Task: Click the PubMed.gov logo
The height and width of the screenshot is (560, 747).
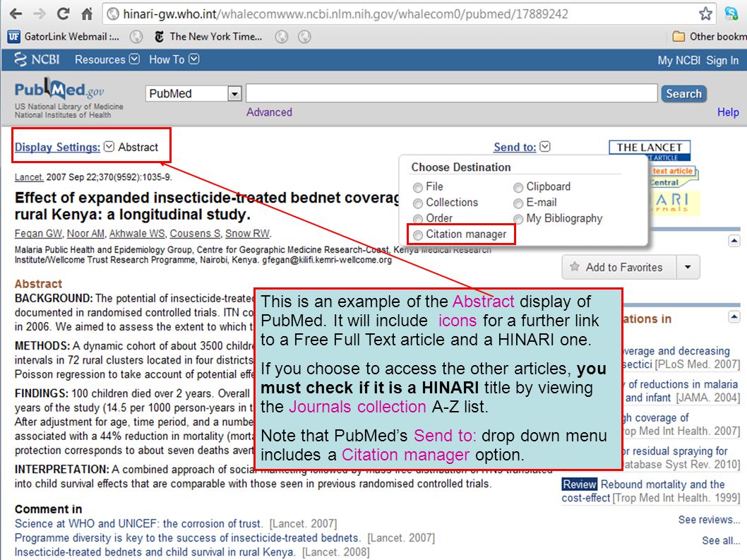Action: (59, 89)
